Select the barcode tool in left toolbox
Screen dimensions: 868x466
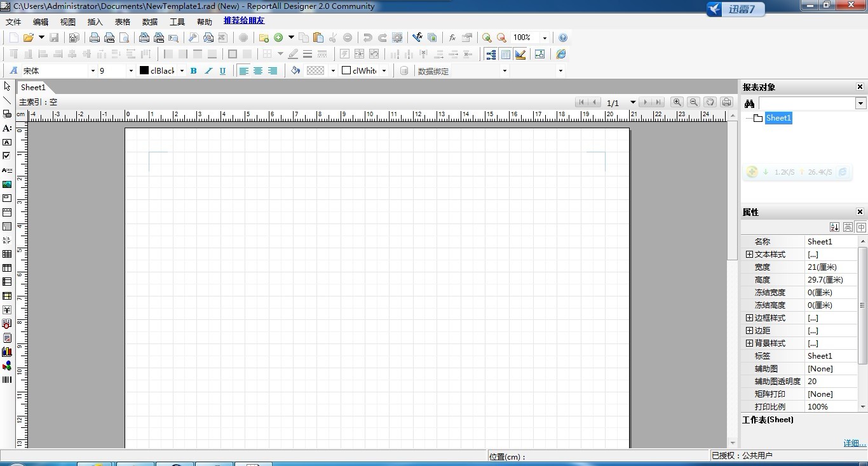click(7, 380)
